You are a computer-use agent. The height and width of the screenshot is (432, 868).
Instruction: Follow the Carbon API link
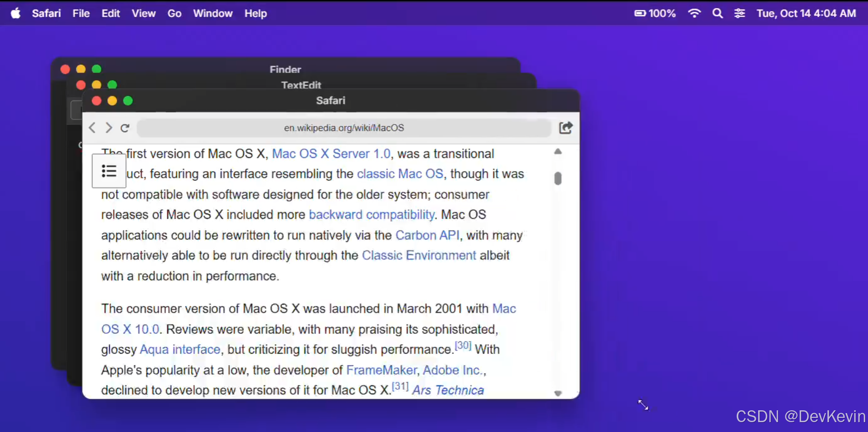pos(427,235)
